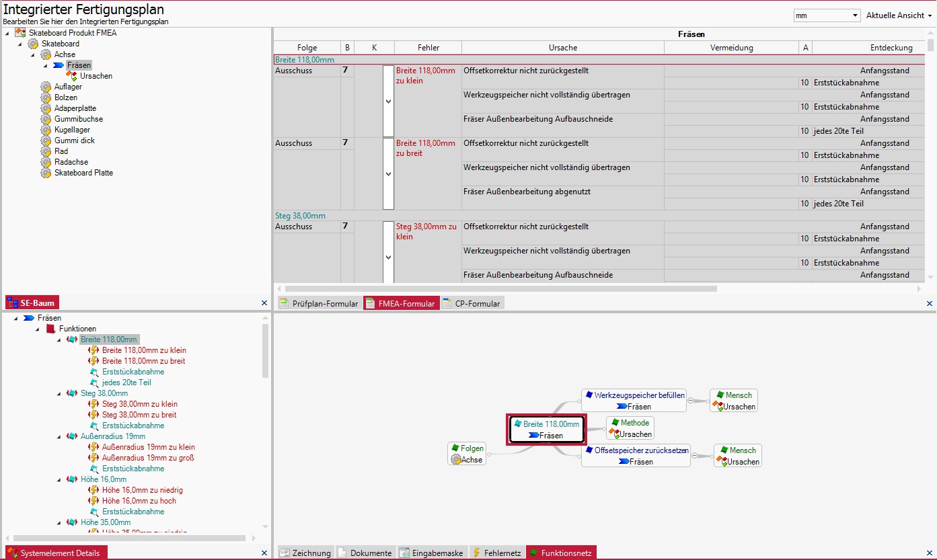
Task: Collapse the Achse tree node
Action: click(32, 54)
